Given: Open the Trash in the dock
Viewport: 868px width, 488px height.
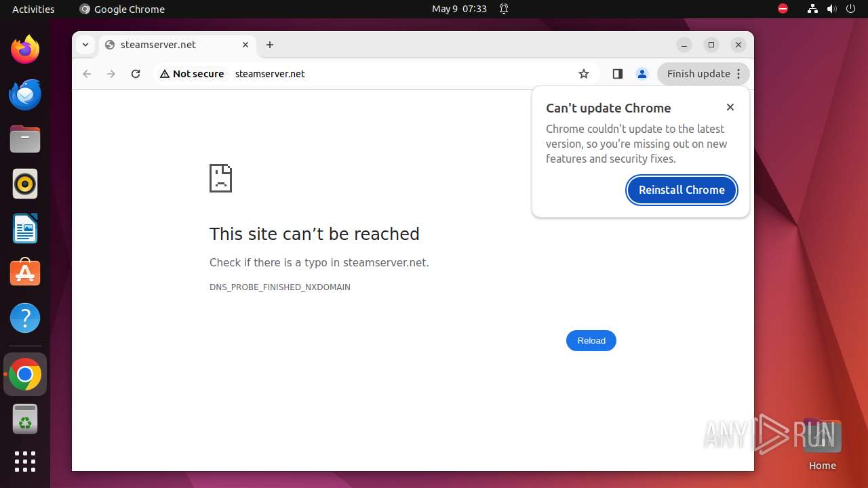Looking at the screenshot, I should click(x=25, y=419).
